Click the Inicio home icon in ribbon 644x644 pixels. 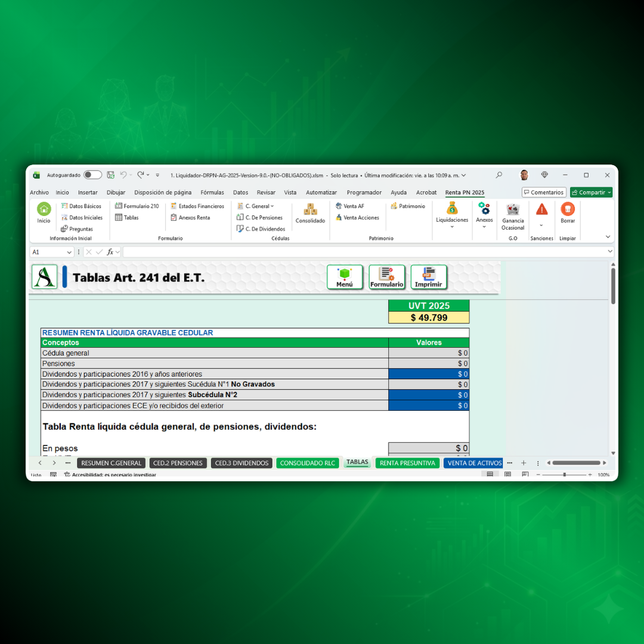(44, 209)
